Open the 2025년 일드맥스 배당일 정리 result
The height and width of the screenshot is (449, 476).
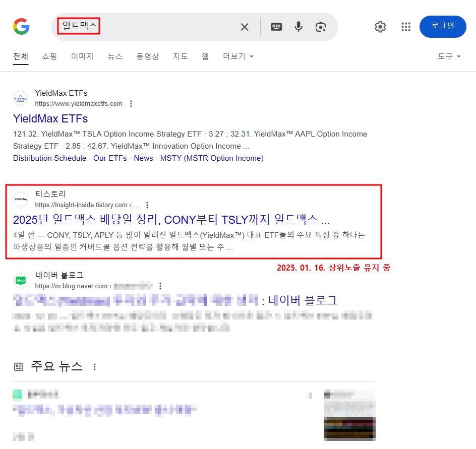coord(171,220)
